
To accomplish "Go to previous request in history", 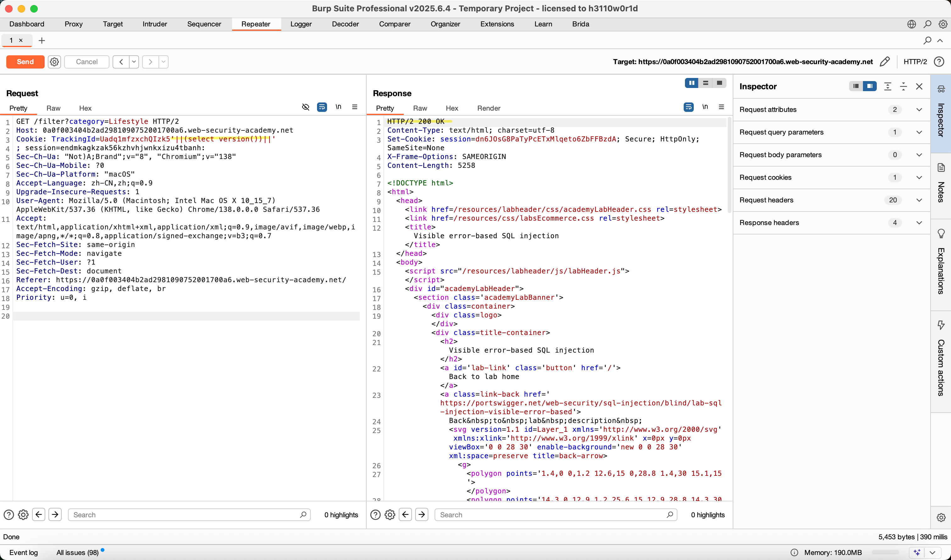I will point(121,62).
